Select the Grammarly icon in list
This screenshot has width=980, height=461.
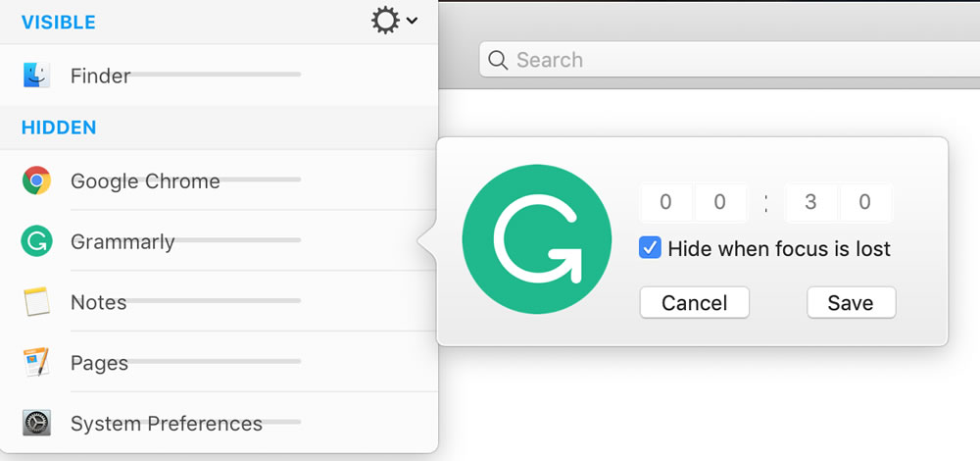point(36,241)
